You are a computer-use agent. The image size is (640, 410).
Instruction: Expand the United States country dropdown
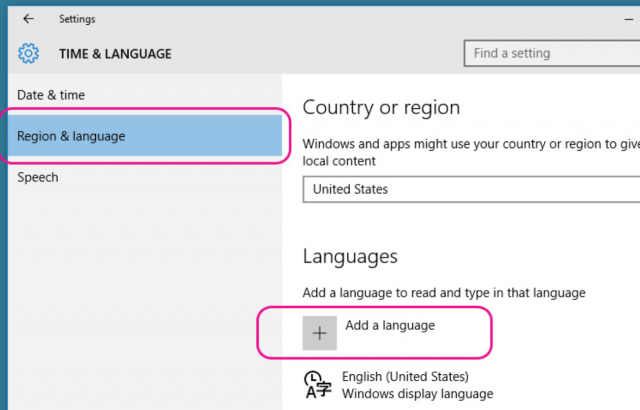coord(470,189)
